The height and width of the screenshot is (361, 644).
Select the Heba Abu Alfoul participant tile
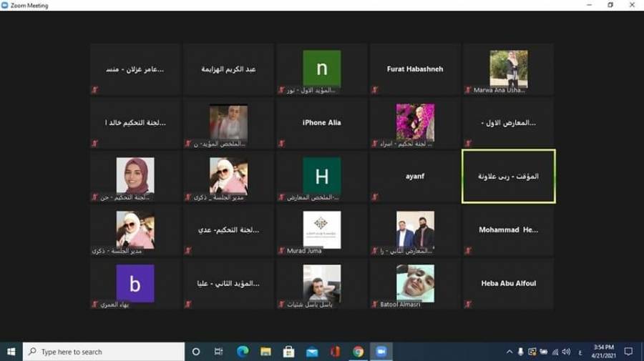coord(509,284)
